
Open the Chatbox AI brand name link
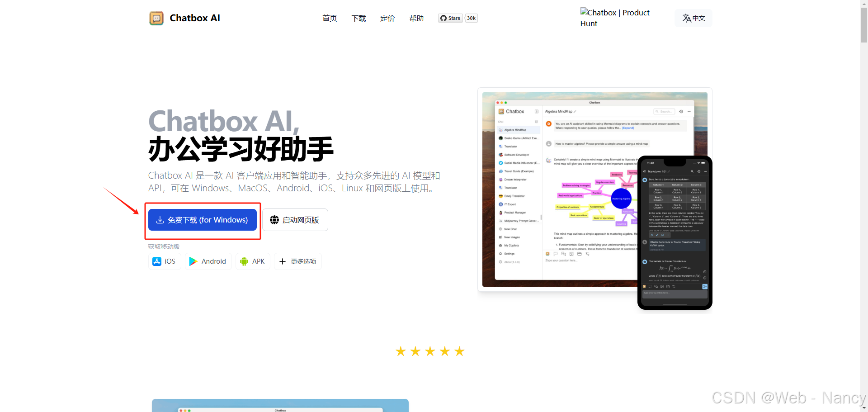(195, 18)
